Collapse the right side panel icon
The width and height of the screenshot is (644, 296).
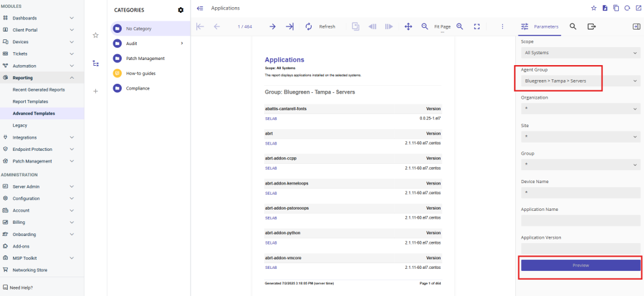click(636, 26)
